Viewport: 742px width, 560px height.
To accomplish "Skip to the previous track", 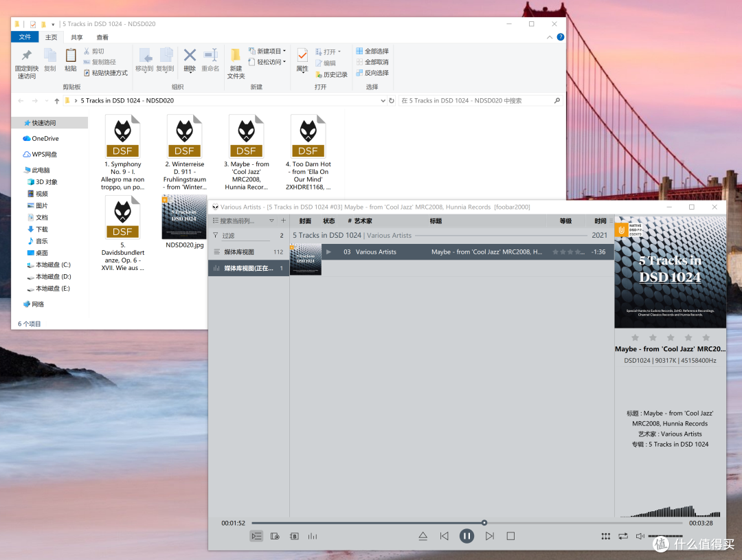I will pyautogui.click(x=444, y=536).
